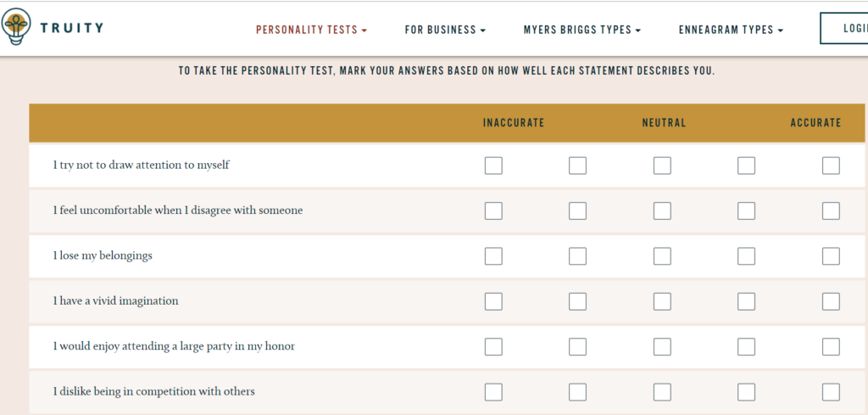The height and width of the screenshot is (415, 868).
Task: Check Accurate for 'I lose my belongings'
Action: [831, 256]
